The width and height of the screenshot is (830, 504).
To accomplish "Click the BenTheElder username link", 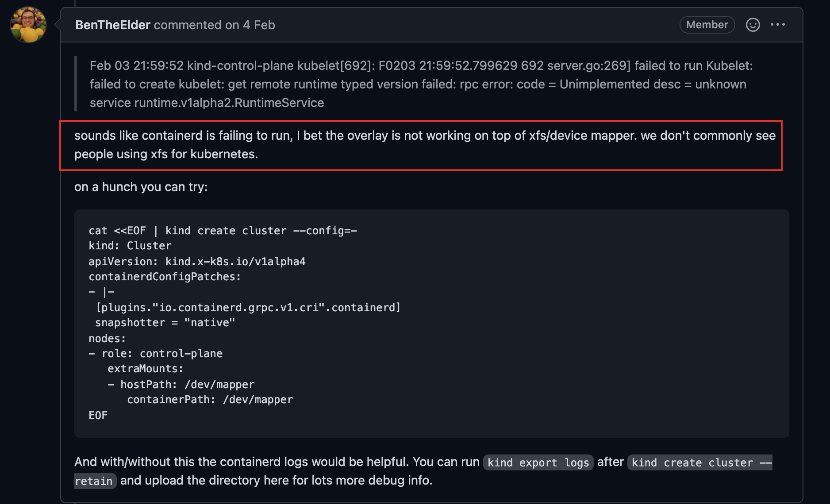I will [x=113, y=25].
